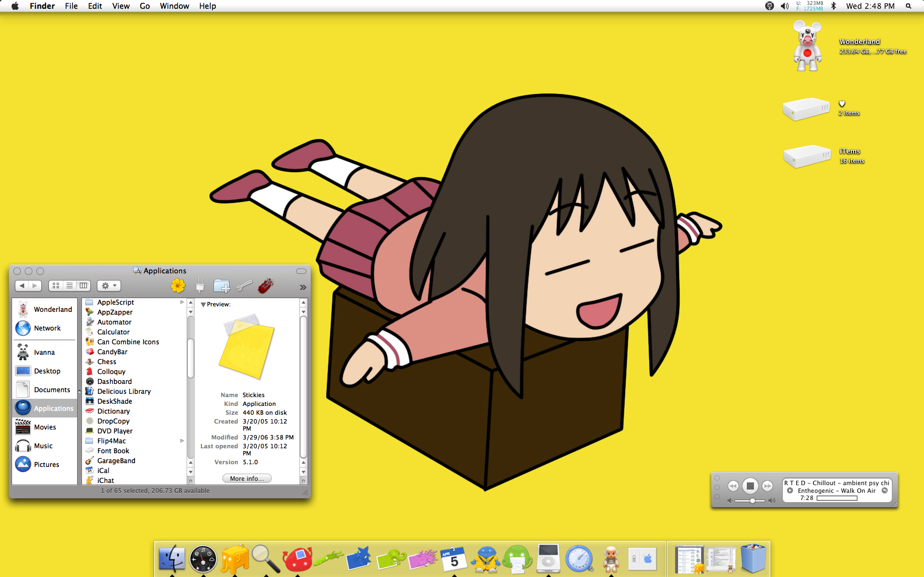Open the white iPod icon in the Dock
The image size is (924, 577).
point(548,558)
